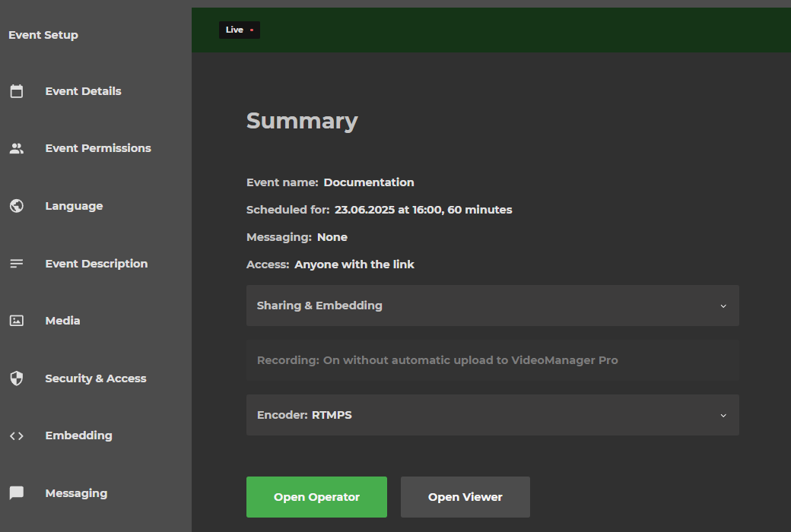
Task: Click the Messaging value None
Action: tap(332, 237)
